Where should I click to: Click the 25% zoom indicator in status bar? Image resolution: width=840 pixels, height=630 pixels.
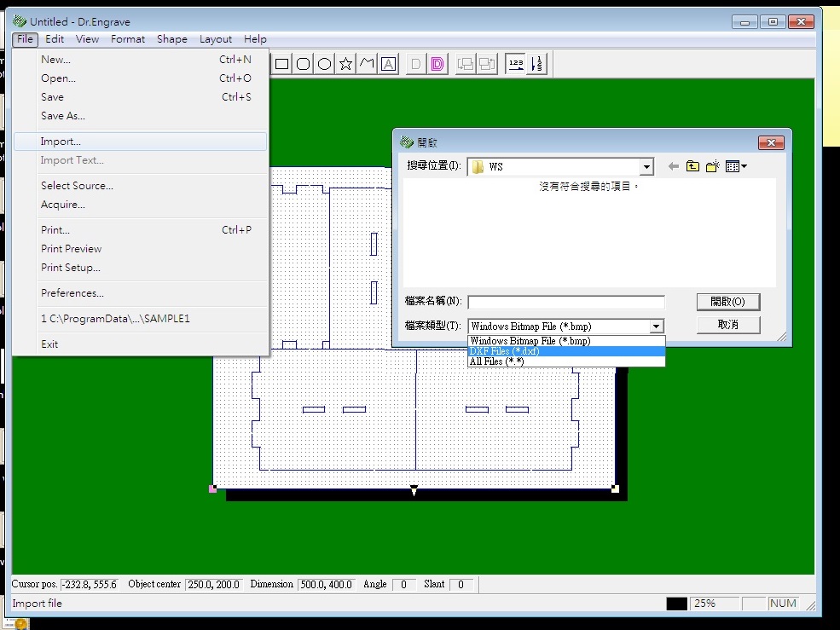[x=714, y=604]
